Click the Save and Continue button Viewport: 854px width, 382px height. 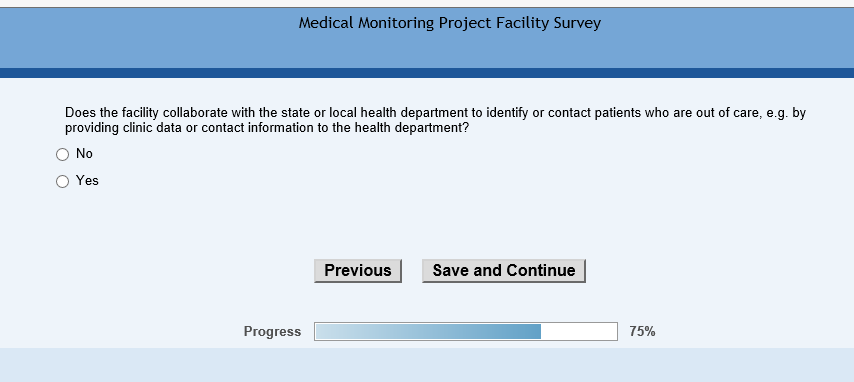(504, 271)
